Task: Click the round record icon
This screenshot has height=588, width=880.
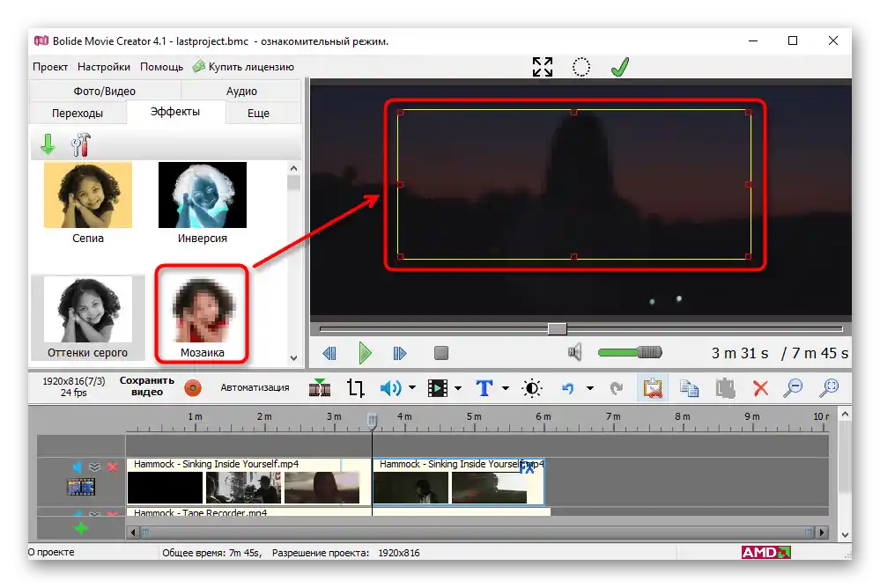Action: 193,387
